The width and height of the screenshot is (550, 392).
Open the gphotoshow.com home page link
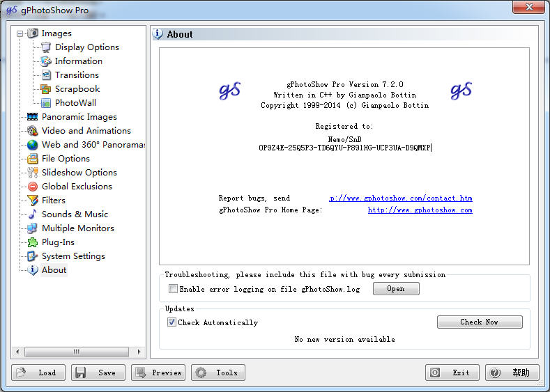point(420,210)
